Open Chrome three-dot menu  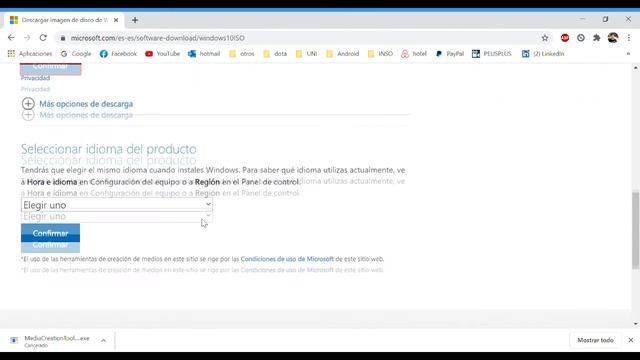point(629,38)
